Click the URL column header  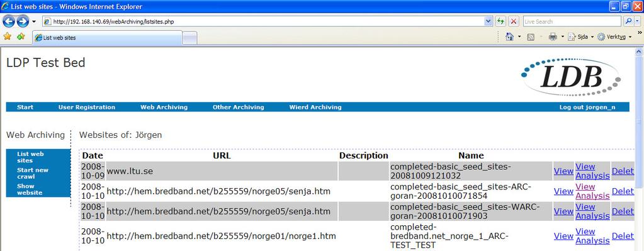[x=222, y=155]
